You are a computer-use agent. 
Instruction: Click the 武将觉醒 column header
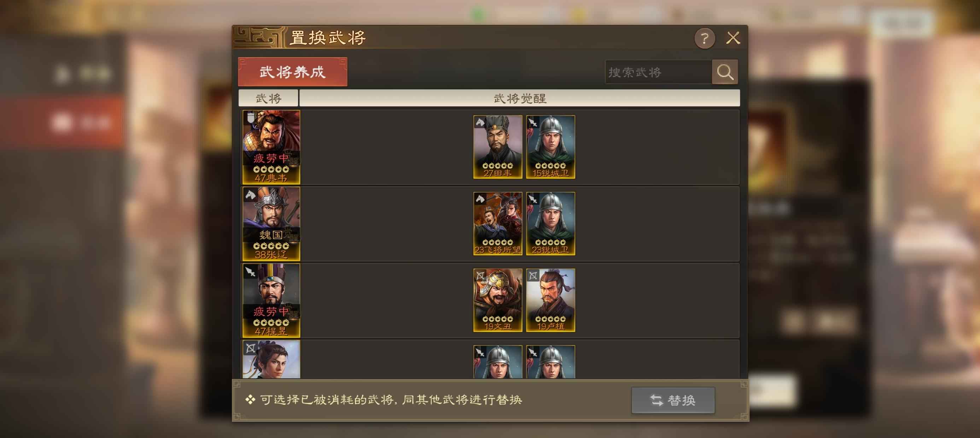(520, 98)
